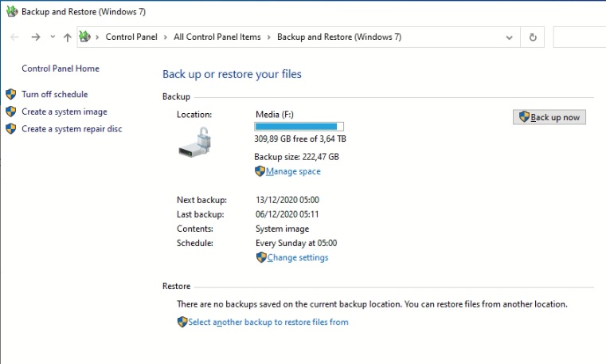
Task: Expand chevron after All Control Panel Items
Action: click(269, 37)
